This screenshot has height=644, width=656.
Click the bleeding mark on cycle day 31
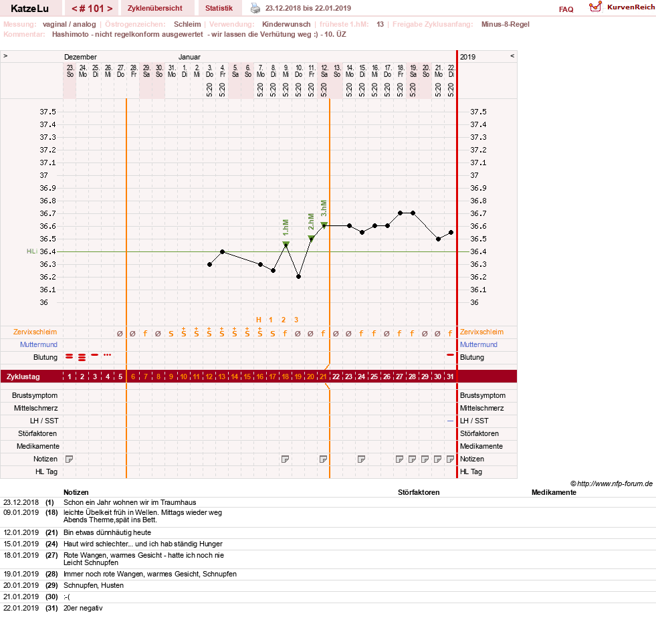coord(450,355)
